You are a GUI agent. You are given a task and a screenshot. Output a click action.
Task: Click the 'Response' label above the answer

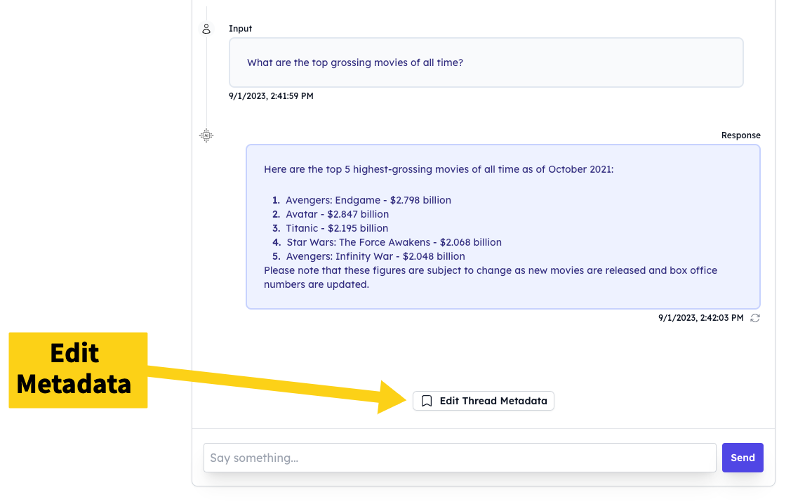coord(740,135)
